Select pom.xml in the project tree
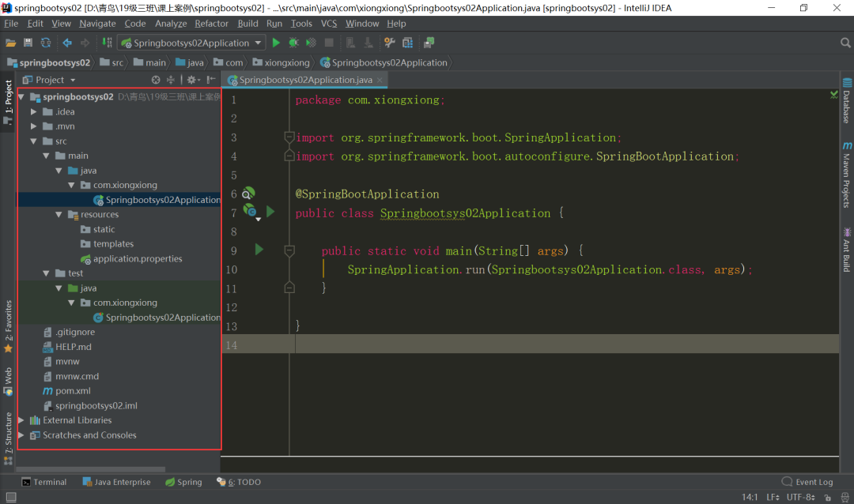Image resolution: width=854 pixels, height=504 pixels. click(x=73, y=391)
